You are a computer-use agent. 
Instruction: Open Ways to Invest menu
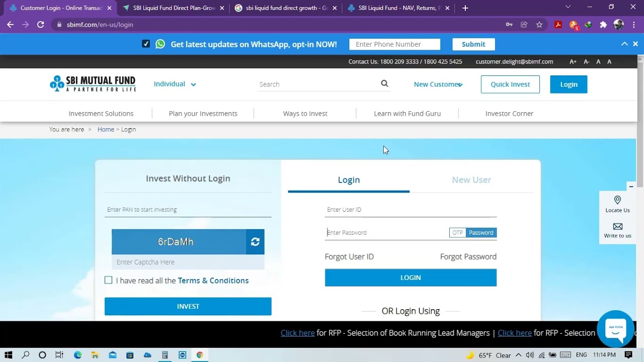click(305, 113)
